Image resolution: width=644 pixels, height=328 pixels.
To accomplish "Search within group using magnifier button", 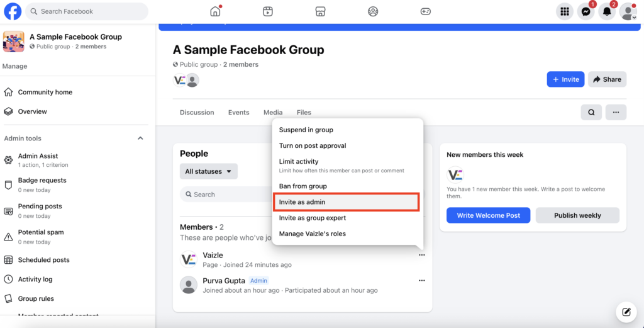I will click(591, 113).
